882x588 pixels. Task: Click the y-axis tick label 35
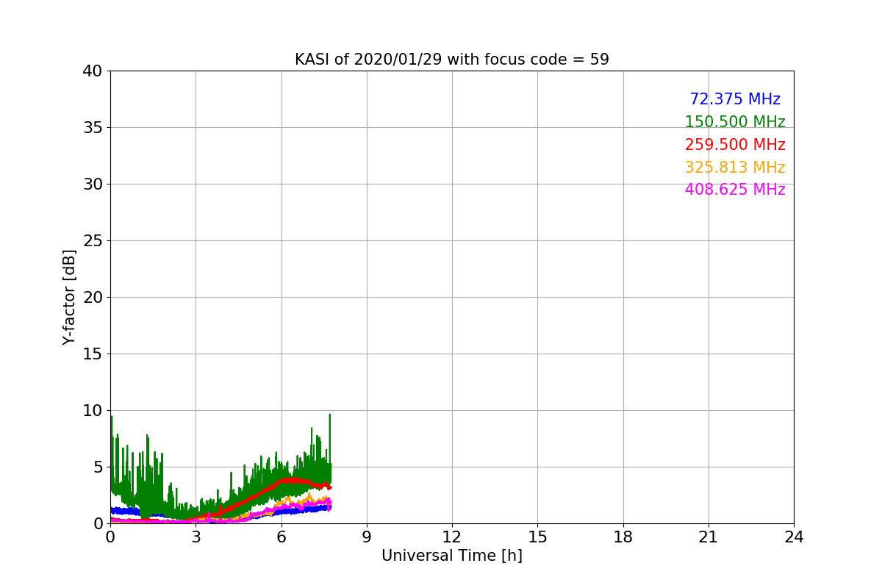[92, 128]
